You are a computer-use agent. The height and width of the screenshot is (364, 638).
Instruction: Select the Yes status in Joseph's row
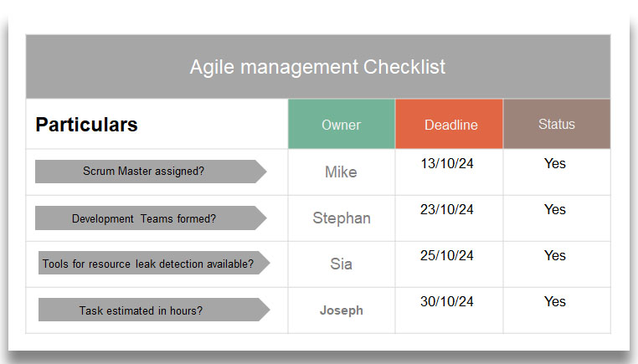555,302
